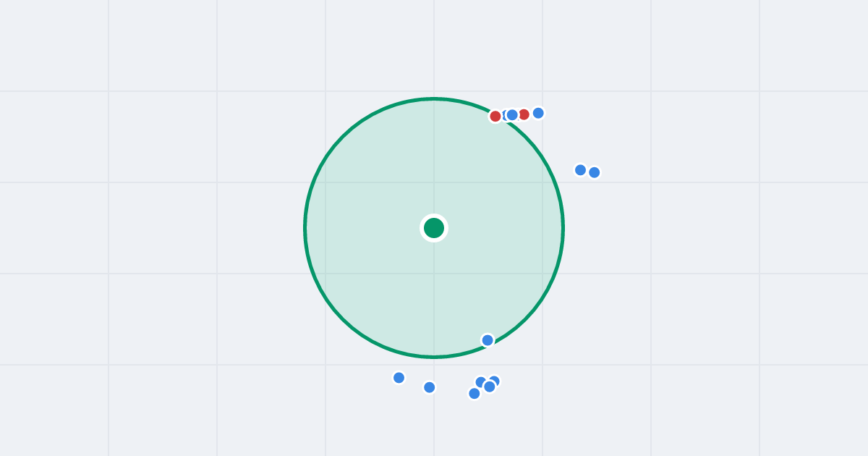Screen dimensions: 868x456
Task: Pick the blue dot directly below the circle's center
Action: (429, 387)
